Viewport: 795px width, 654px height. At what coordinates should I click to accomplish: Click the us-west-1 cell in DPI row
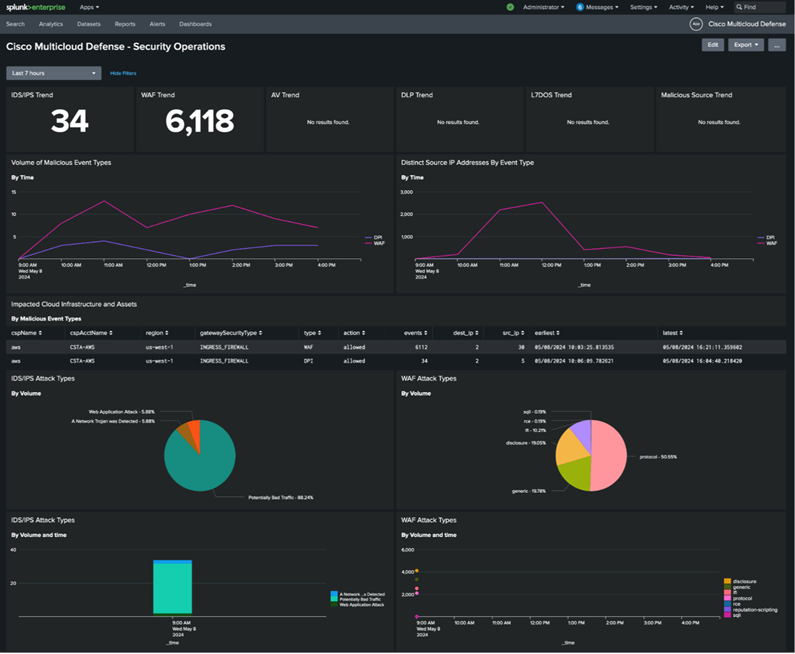[159, 361]
